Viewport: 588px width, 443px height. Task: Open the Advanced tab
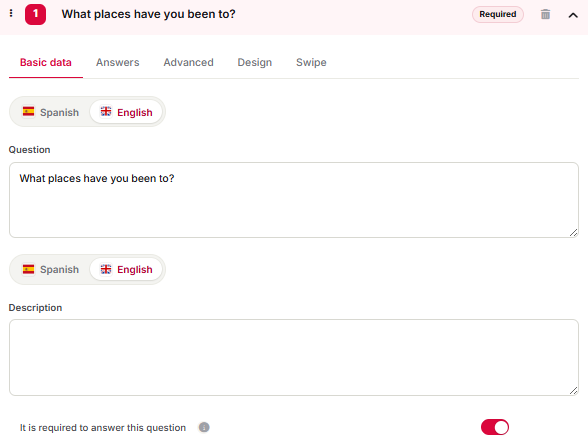[189, 62]
